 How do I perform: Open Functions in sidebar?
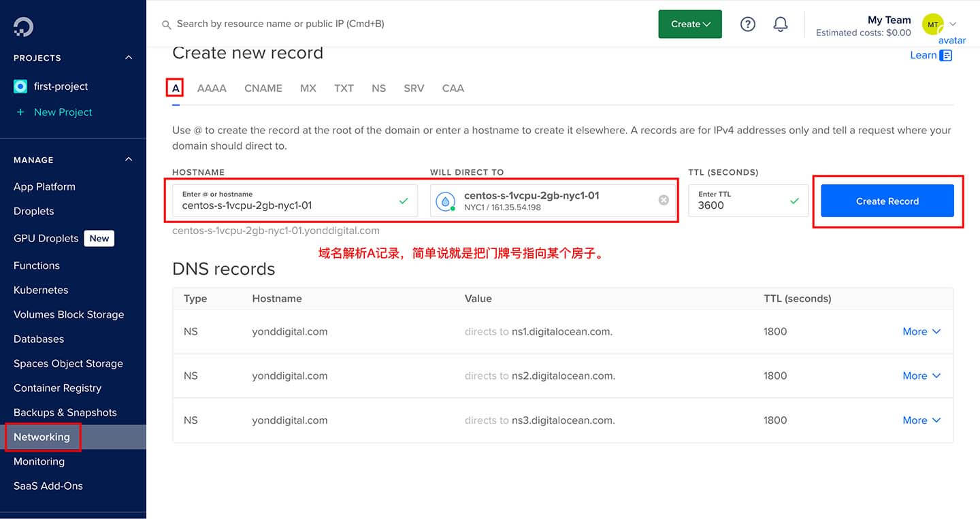pos(36,265)
